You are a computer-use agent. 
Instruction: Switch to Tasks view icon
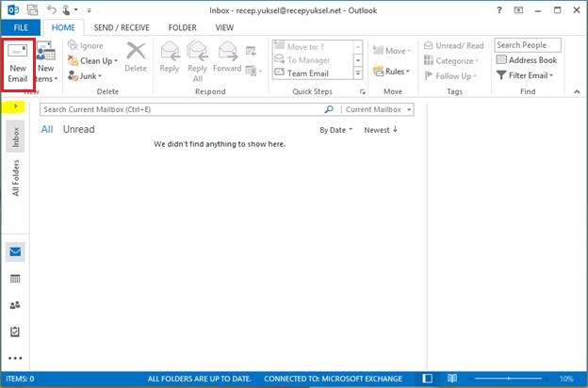tap(15, 331)
